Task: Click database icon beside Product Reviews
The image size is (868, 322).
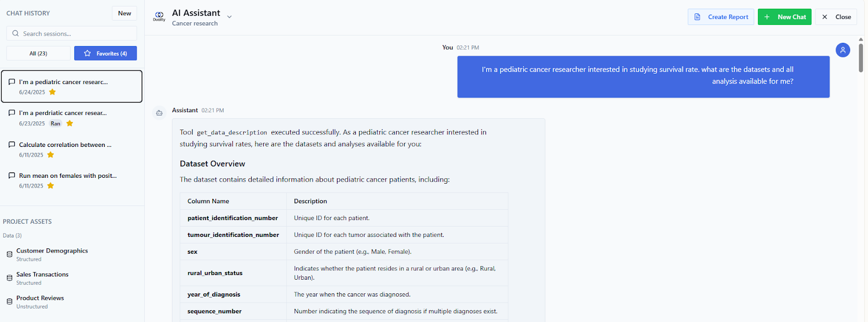Action: point(9,301)
